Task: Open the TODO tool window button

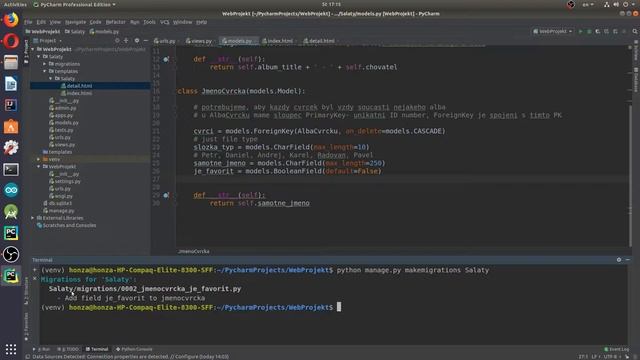Action: point(68,349)
